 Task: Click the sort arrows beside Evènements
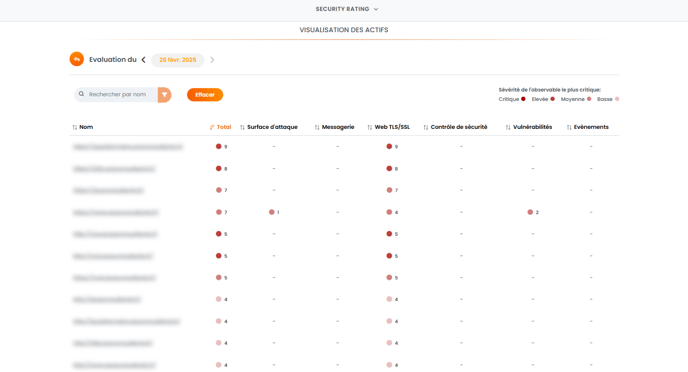point(569,127)
